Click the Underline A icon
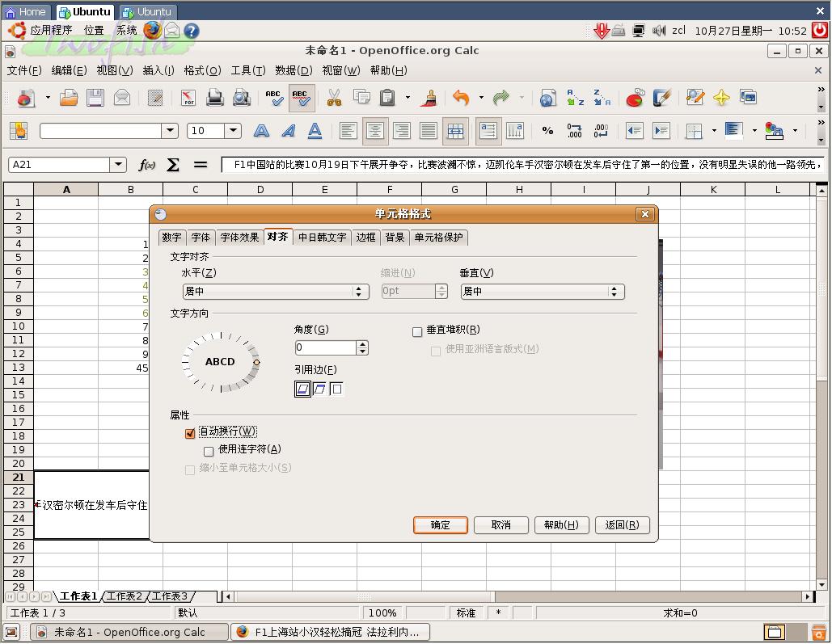Viewport: 832px width, 644px height. pyautogui.click(x=315, y=131)
